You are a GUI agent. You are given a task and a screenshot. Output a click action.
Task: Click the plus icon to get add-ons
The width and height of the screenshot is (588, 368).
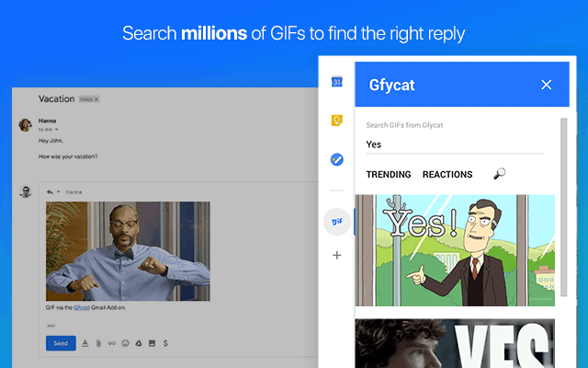[336, 255]
